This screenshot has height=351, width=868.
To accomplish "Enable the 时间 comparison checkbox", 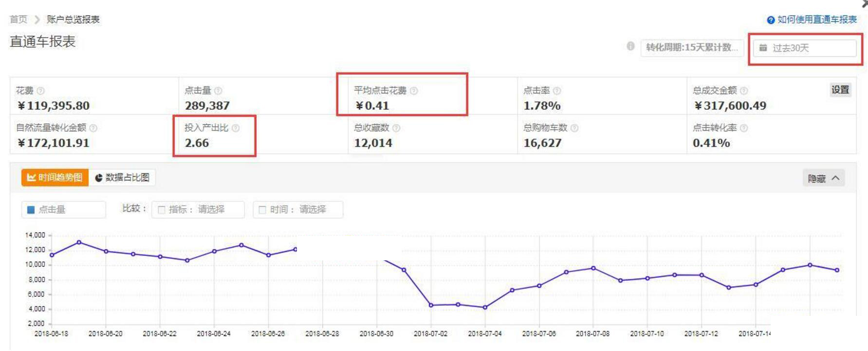I will point(262,210).
